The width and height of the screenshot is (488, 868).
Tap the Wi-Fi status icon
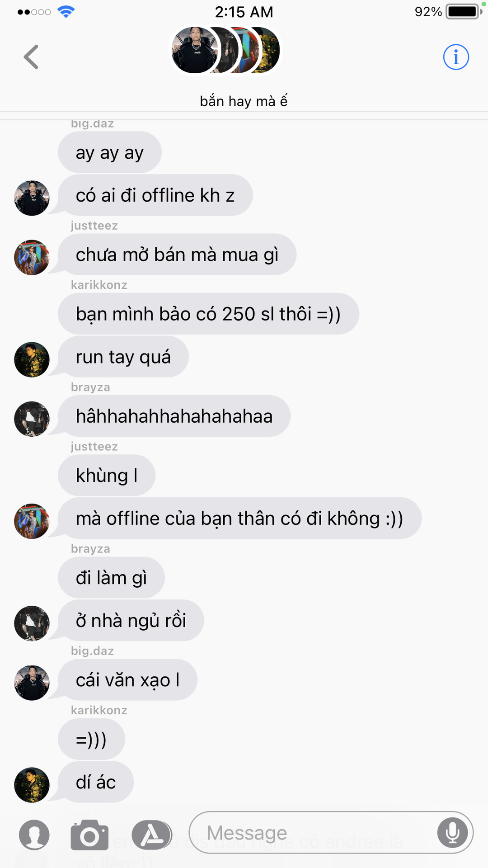point(66,12)
